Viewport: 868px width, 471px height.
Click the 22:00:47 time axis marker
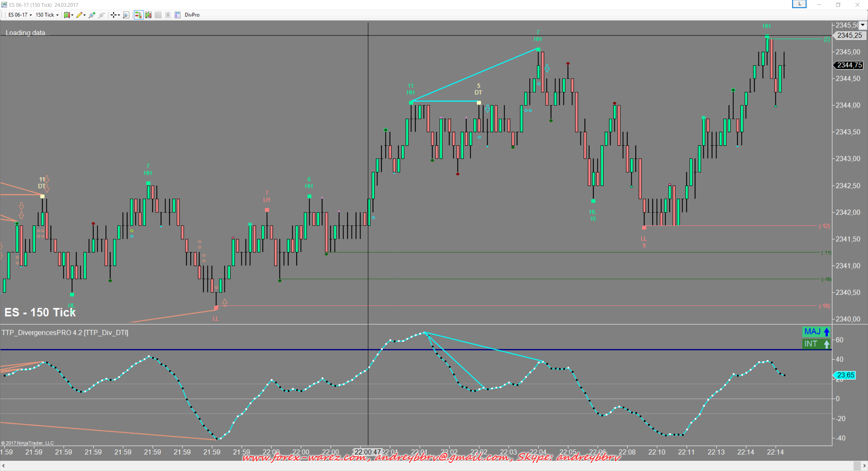(x=368, y=452)
